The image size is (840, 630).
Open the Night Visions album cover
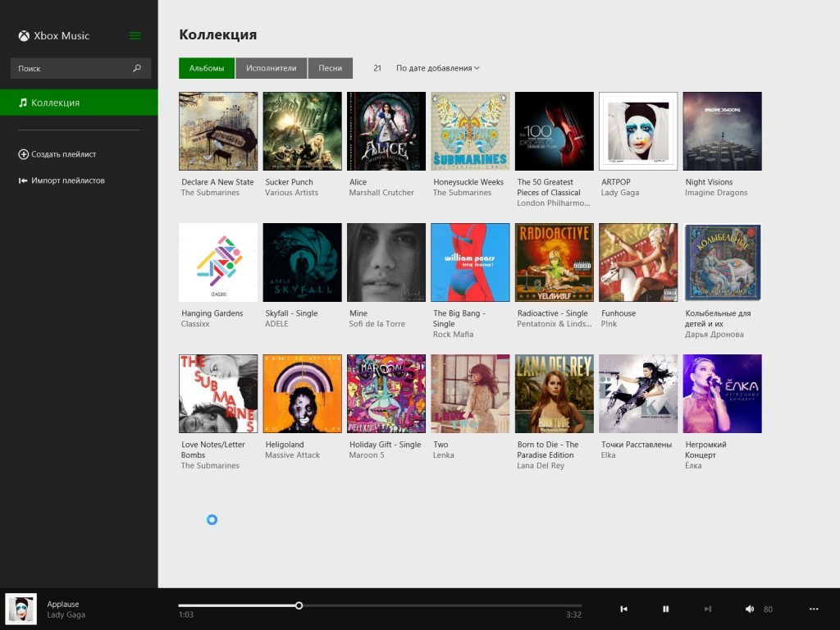(x=722, y=131)
